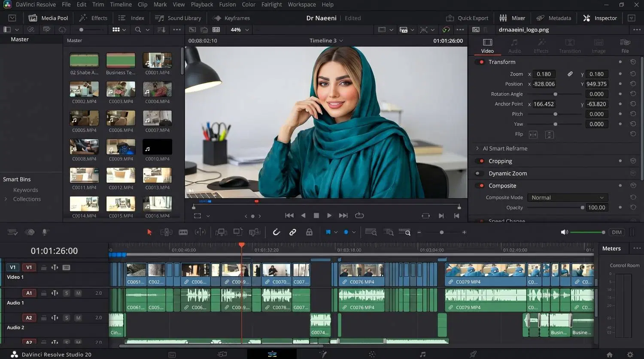Open the Timeline 3 name dropdown
The height and width of the screenshot is (359, 644).
(326, 40)
